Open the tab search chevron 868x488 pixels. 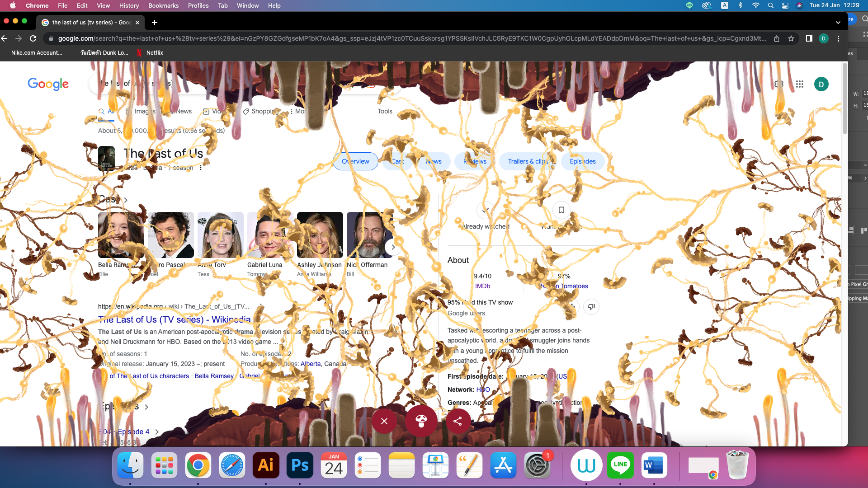[x=838, y=23]
